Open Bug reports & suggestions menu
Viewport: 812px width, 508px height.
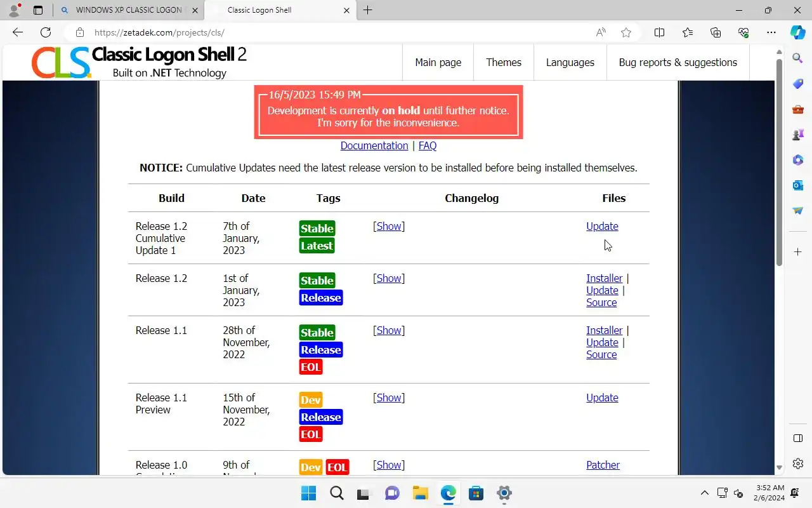coord(678,62)
